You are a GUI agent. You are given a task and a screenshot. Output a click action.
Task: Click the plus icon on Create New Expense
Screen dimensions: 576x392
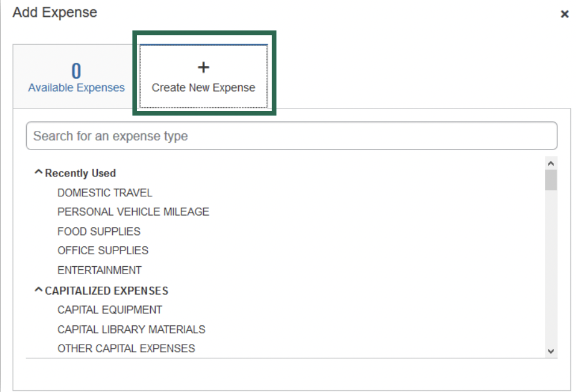pyautogui.click(x=203, y=67)
